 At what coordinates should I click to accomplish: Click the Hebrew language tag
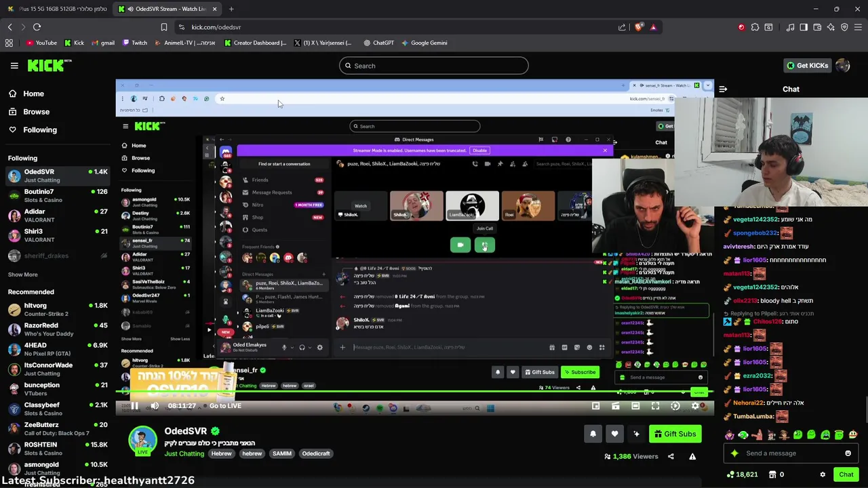click(x=221, y=453)
